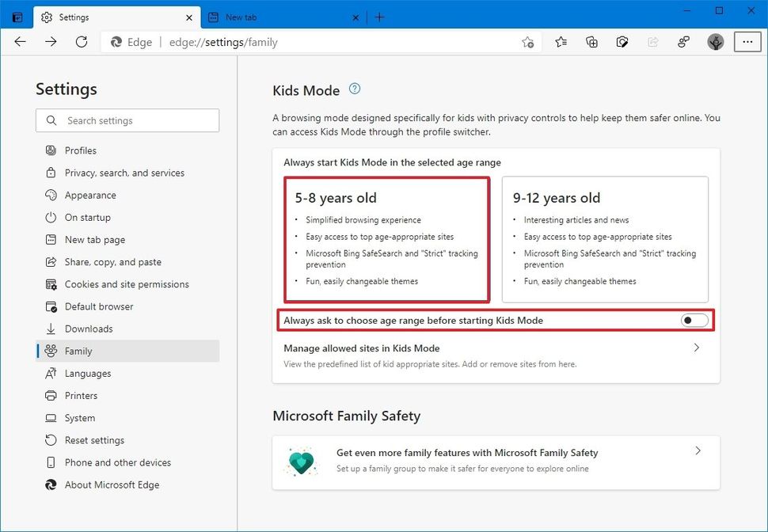Open the Favorites list from the toolbar
Image resolution: width=768 pixels, height=532 pixels.
(561, 42)
